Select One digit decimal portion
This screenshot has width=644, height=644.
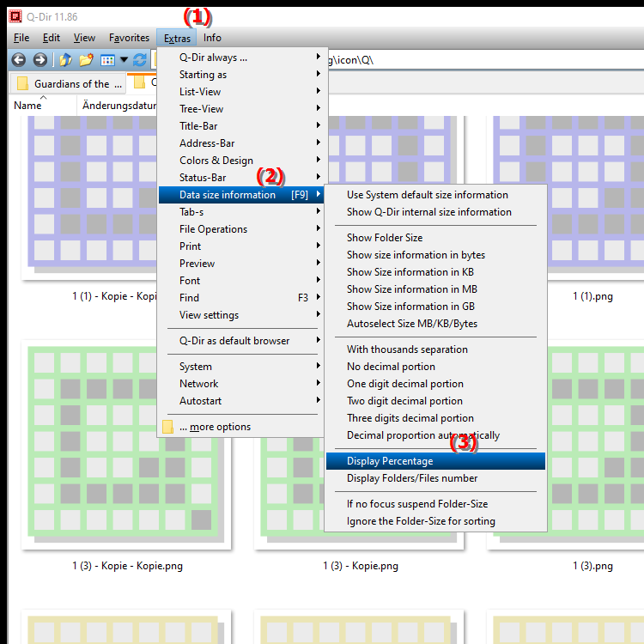click(435, 384)
